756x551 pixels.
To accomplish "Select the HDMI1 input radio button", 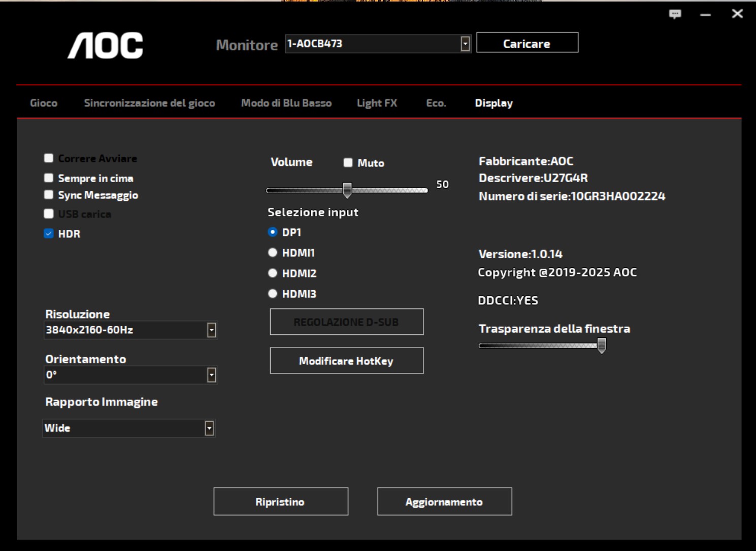I will [273, 253].
